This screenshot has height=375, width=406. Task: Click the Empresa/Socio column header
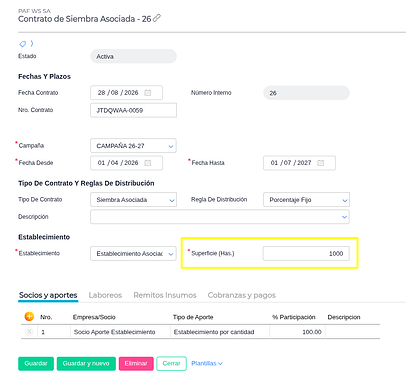(x=94, y=317)
